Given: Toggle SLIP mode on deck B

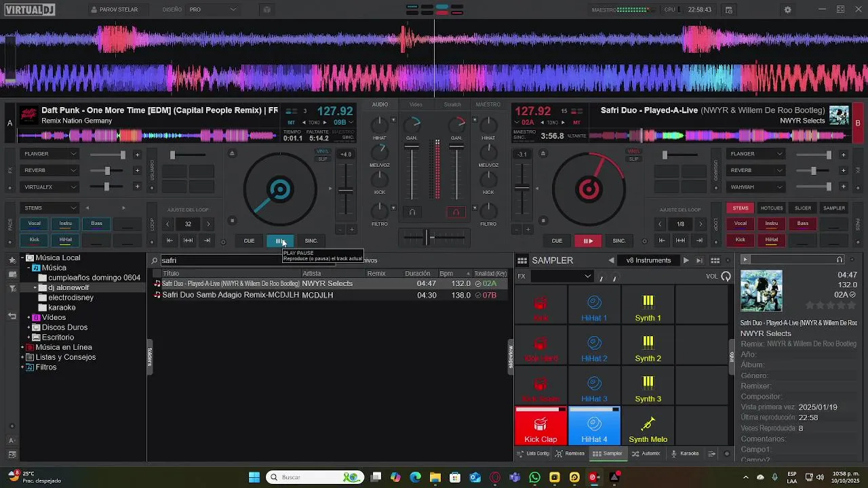Looking at the screenshot, I should [633, 159].
